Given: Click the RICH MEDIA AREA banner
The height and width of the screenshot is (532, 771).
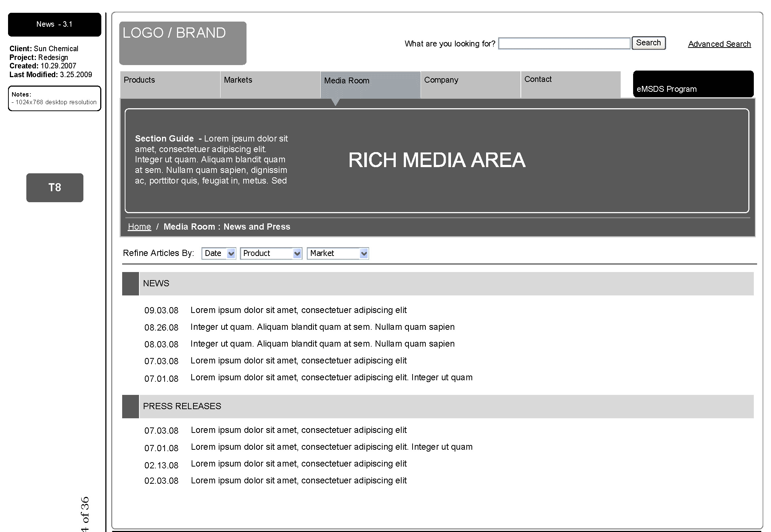Looking at the screenshot, I should [437, 161].
